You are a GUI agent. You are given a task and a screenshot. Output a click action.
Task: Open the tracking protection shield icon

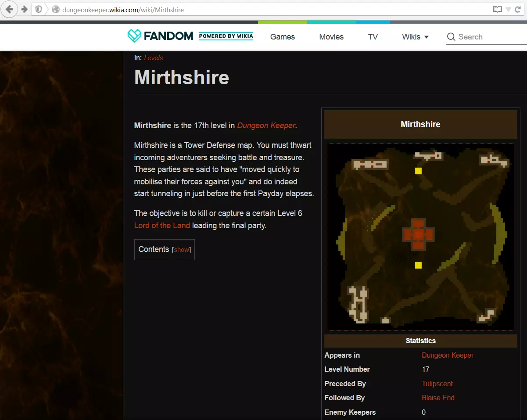pos(39,9)
